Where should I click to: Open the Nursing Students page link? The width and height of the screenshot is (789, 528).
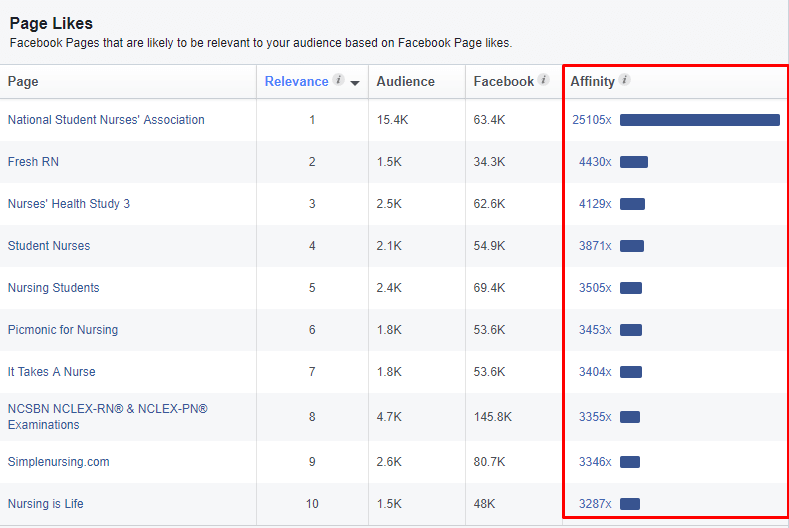54,288
